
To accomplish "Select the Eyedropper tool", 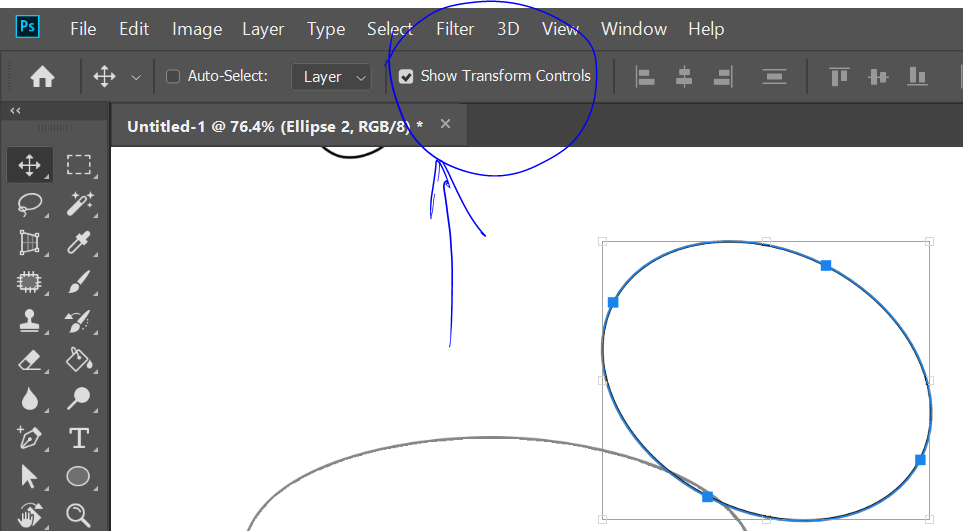I will (x=79, y=243).
